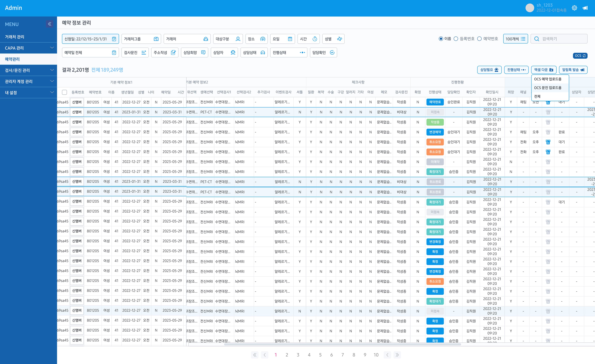Viewport: 595px width, 364px height.
Task: Select the 예약번호 search radio option
Action: [x=479, y=39]
